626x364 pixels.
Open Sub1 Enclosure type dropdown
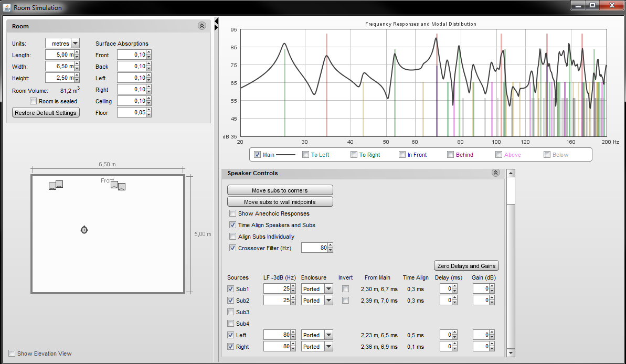[328, 289]
